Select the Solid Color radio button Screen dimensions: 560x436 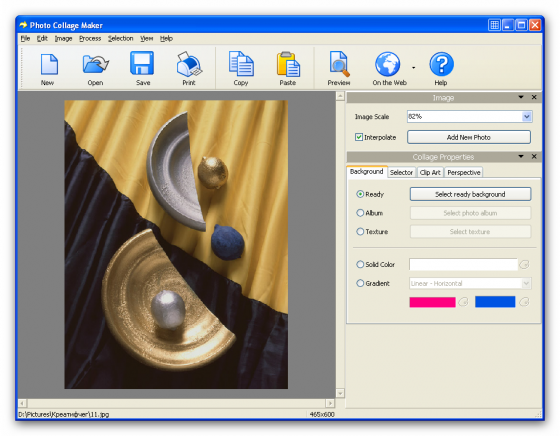(x=360, y=264)
